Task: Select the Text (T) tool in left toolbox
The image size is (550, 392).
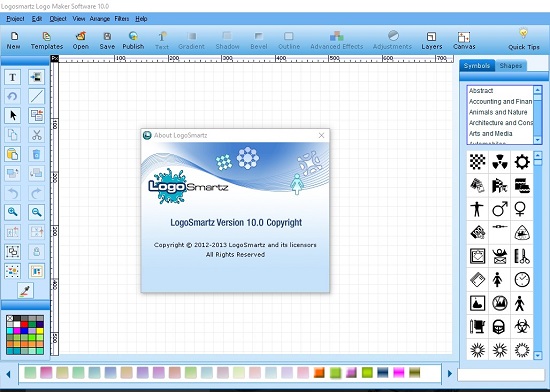Action: (13, 77)
